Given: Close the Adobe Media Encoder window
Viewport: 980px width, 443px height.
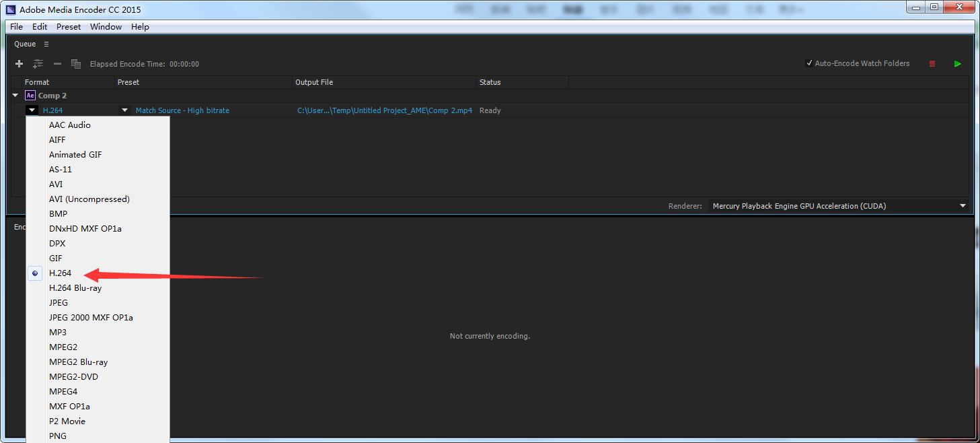Looking at the screenshot, I should coord(958,7).
